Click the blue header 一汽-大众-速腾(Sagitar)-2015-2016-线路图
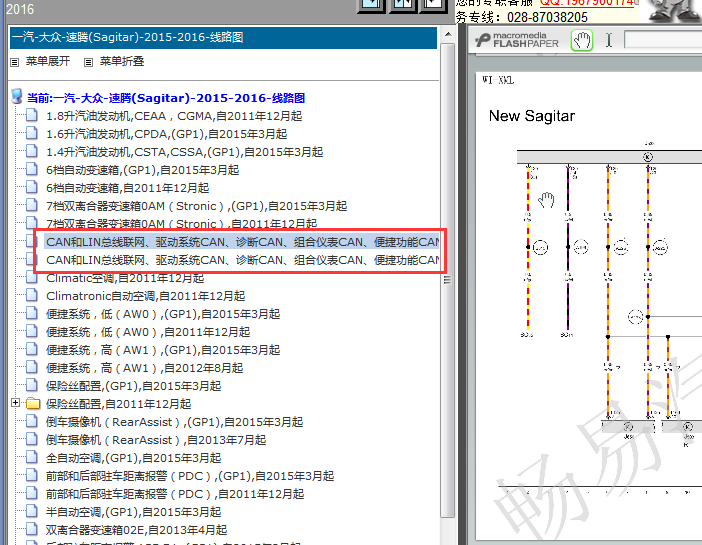702x545 pixels. 223,37
